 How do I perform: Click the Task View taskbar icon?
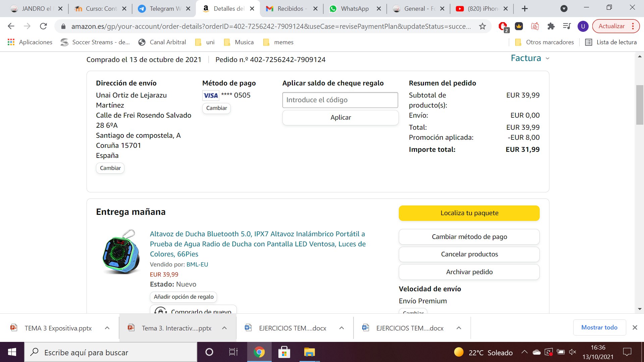pos(233,352)
